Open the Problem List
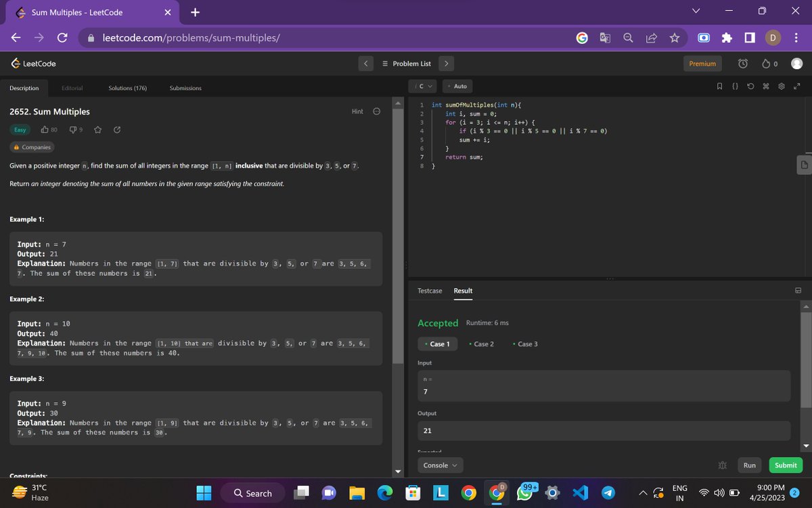 coord(406,64)
